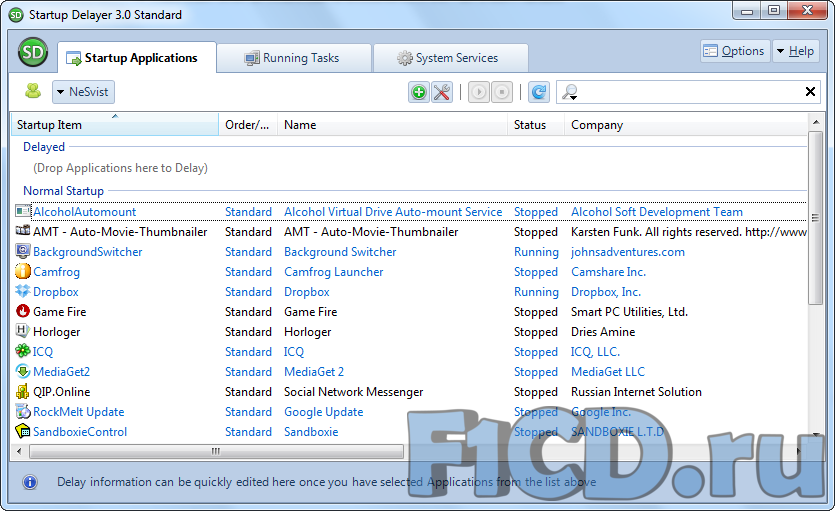Click the SandboxieControl yellow icon

pyautogui.click(x=23, y=431)
